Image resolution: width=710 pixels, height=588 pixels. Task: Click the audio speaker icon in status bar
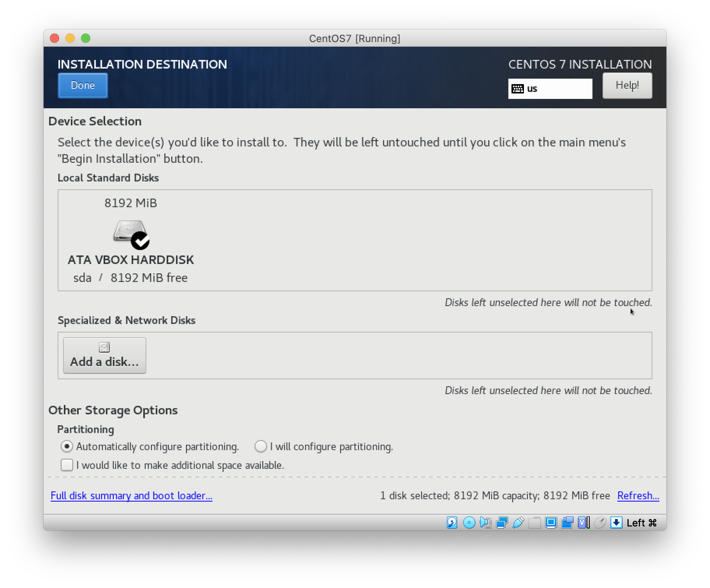[x=486, y=523]
